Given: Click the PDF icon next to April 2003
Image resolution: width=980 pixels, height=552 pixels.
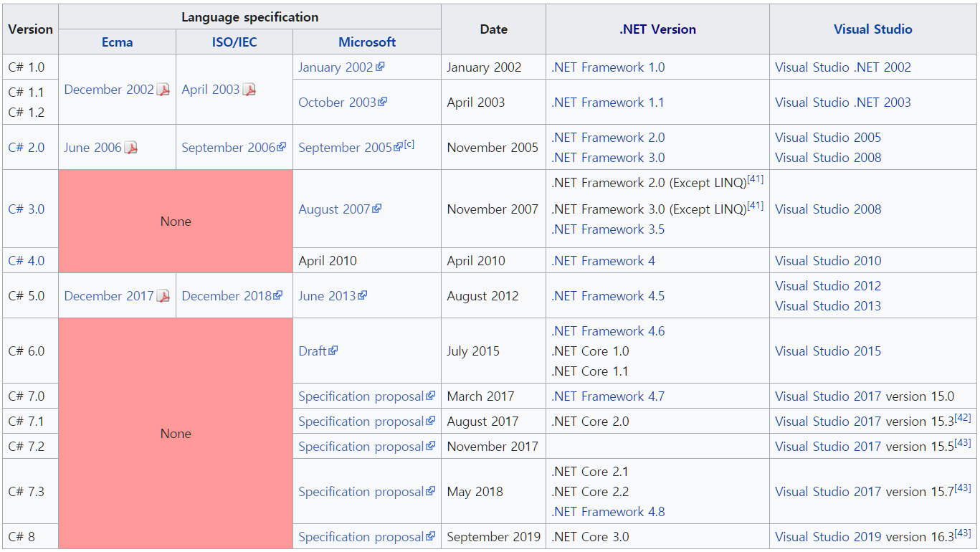Looking at the screenshot, I should point(249,90).
